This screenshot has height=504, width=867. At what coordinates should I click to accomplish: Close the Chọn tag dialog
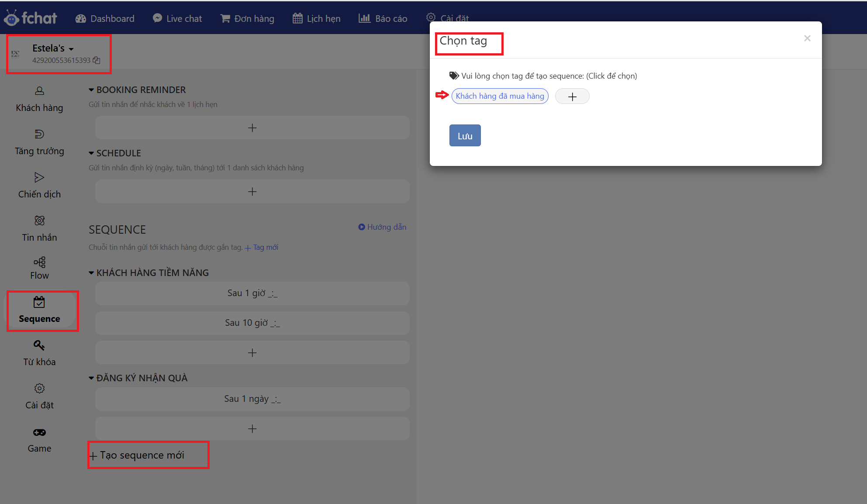point(807,38)
